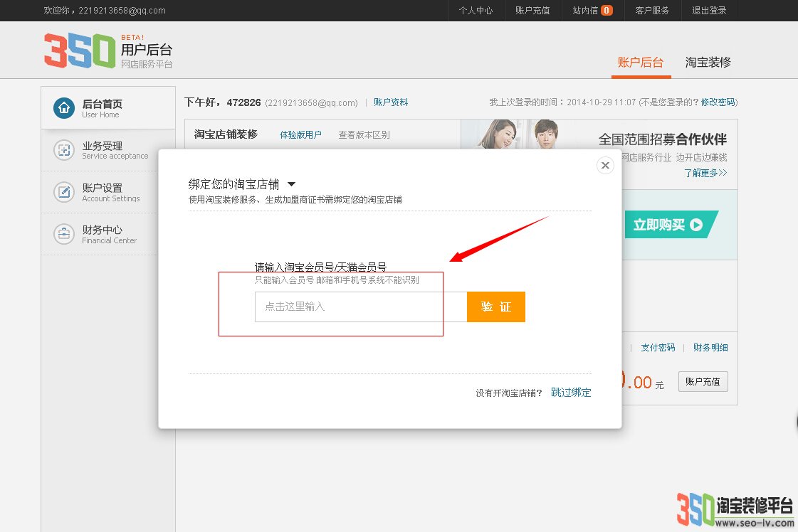Close the Taobao shop binding dialog
The width and height of the screenshot is (798, 532).
click(605, 165)
